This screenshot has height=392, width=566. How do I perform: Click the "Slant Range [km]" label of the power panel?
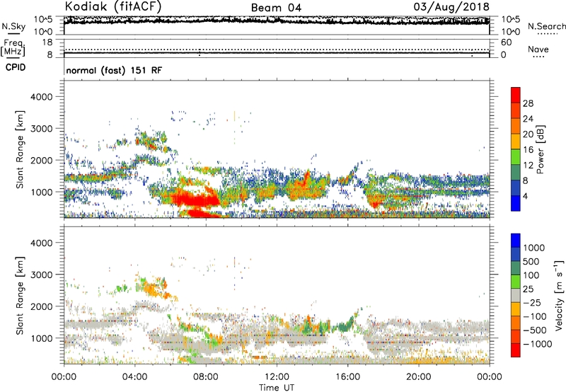click(21, 149)
